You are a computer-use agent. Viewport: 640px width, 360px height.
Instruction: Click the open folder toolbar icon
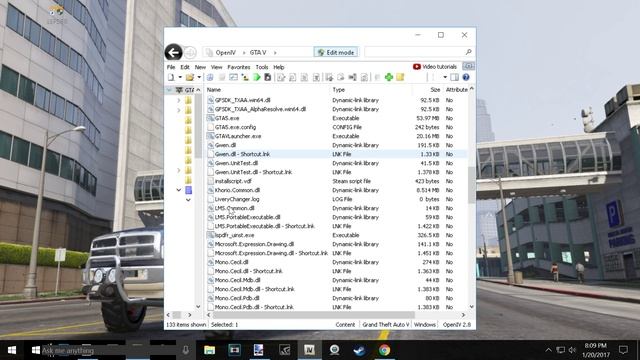190,77
